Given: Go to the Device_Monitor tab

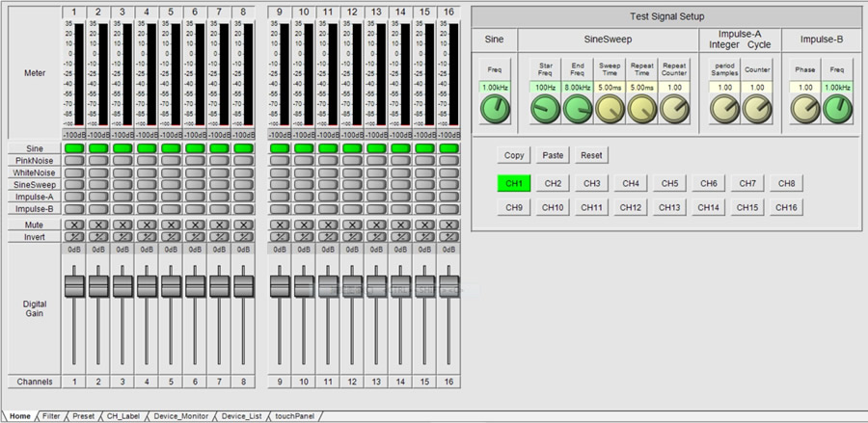Looking at the screenshot, I should click(181, 416).
